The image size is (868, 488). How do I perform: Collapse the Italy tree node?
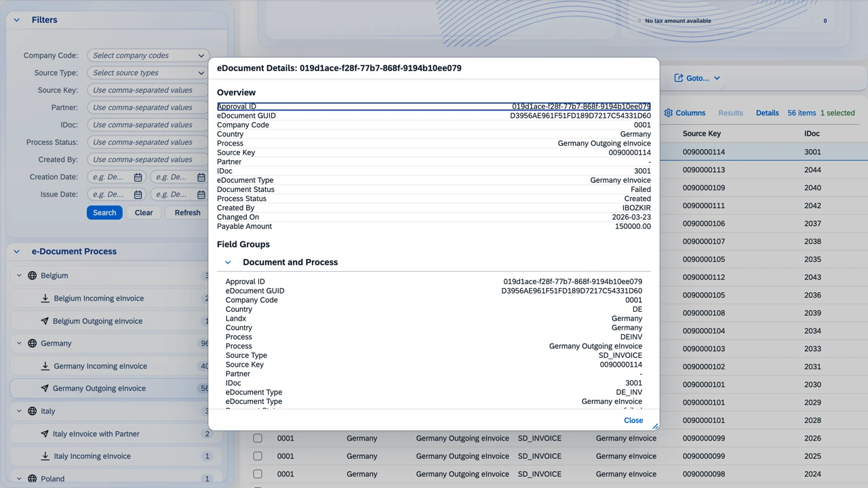19,411
